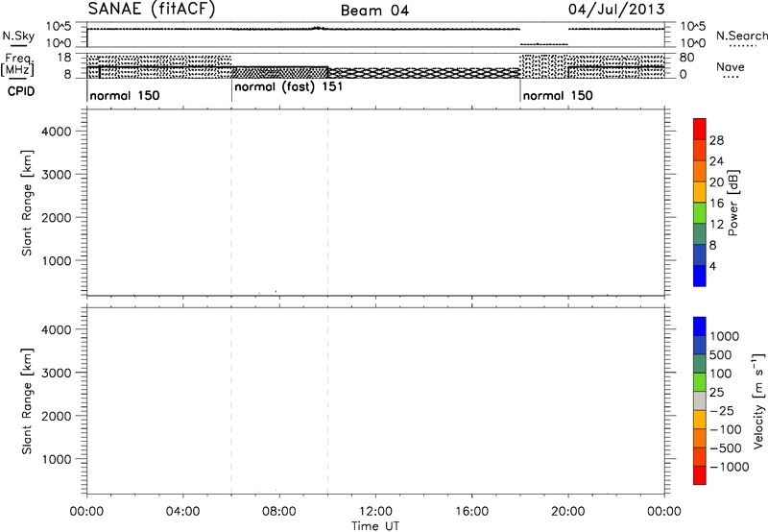The image size is (768, 532).
Task: Pick the gray velocity segment between -25 and 25
Action: [x=700, y=401]
